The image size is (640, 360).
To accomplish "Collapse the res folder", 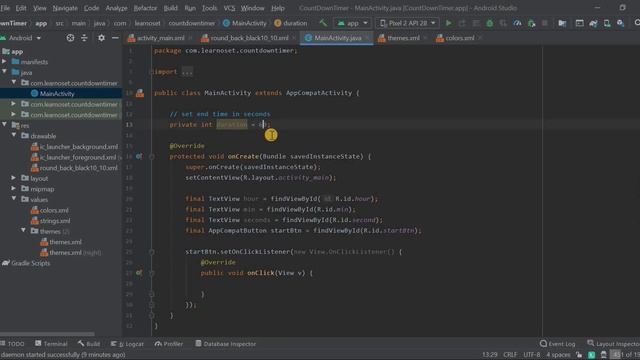I will click(4, 125).
